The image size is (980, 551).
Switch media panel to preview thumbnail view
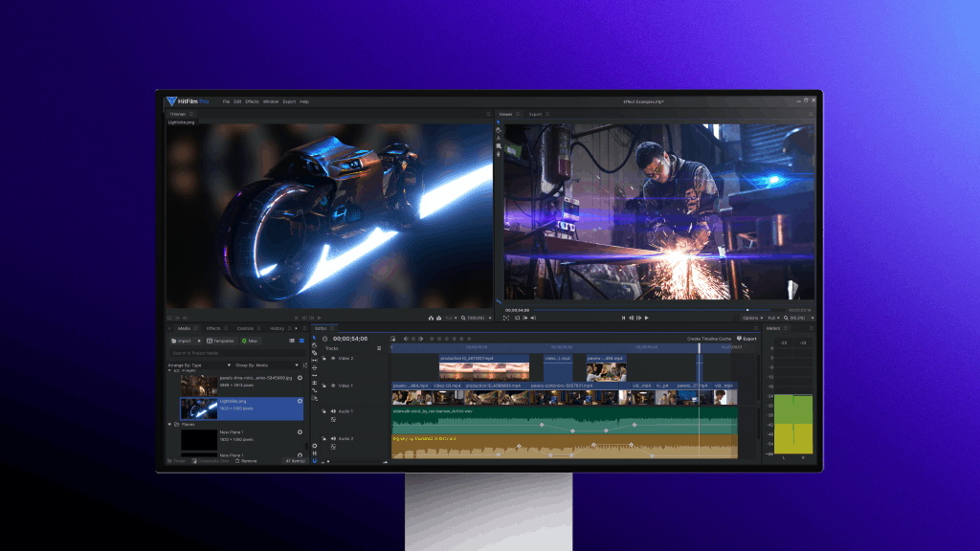coord(301,342)
